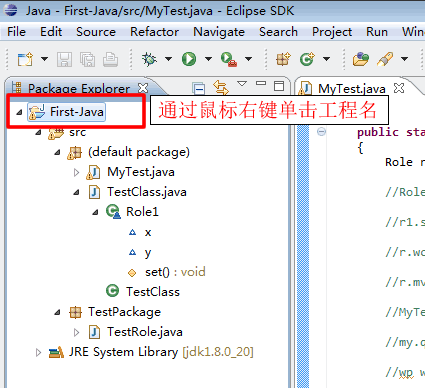Open the Run menu

point(377,32)
